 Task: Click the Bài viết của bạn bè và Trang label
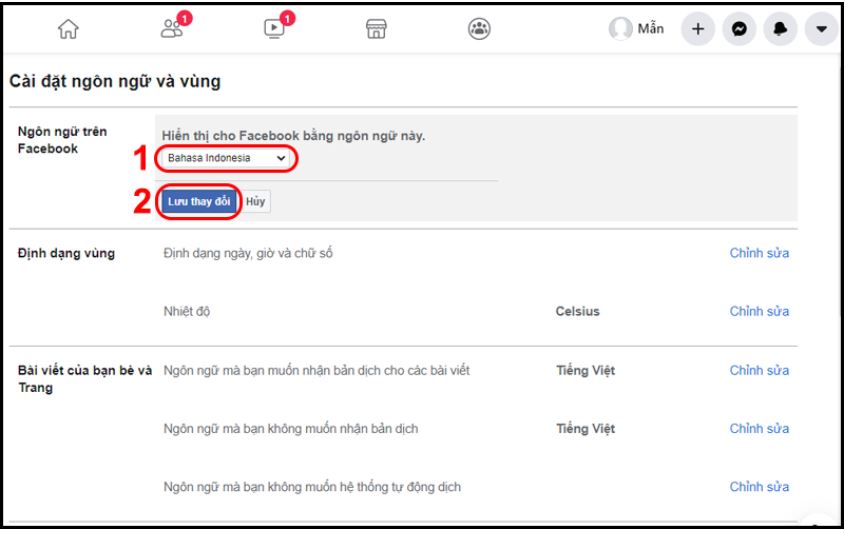pyautogui.click(x=85, y=379)
